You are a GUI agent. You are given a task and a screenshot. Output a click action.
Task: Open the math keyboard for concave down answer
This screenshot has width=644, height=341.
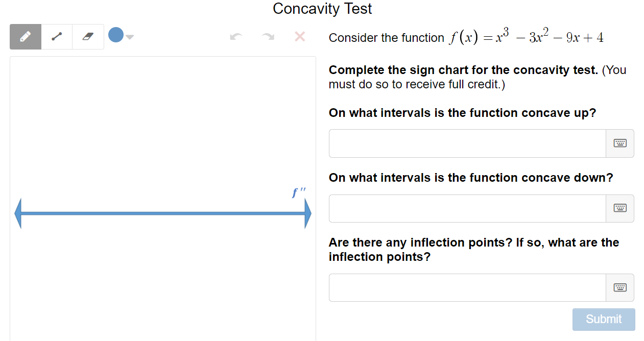[619, 208]
